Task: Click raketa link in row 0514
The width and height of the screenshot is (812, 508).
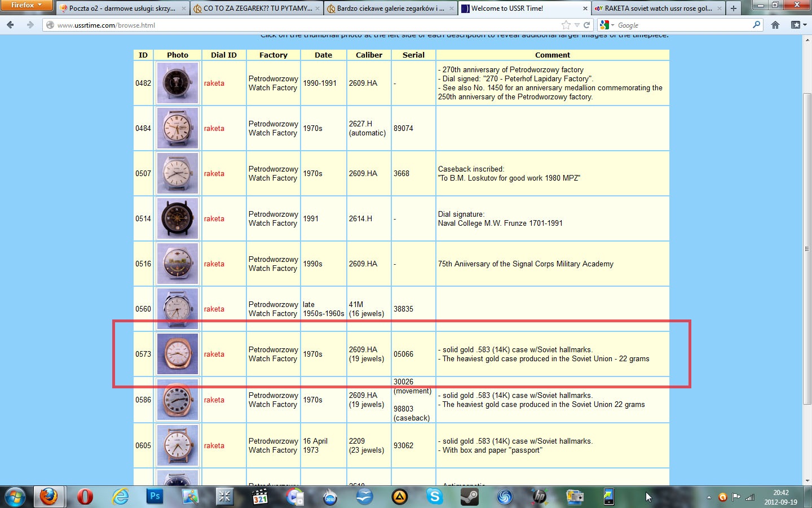Action: [214, 218]
